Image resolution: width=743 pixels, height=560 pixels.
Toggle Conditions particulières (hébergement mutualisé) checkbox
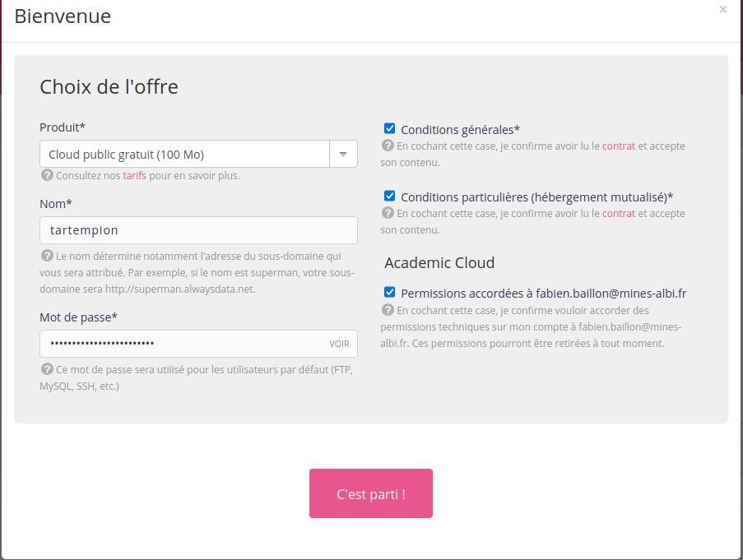tap(390, 196)
